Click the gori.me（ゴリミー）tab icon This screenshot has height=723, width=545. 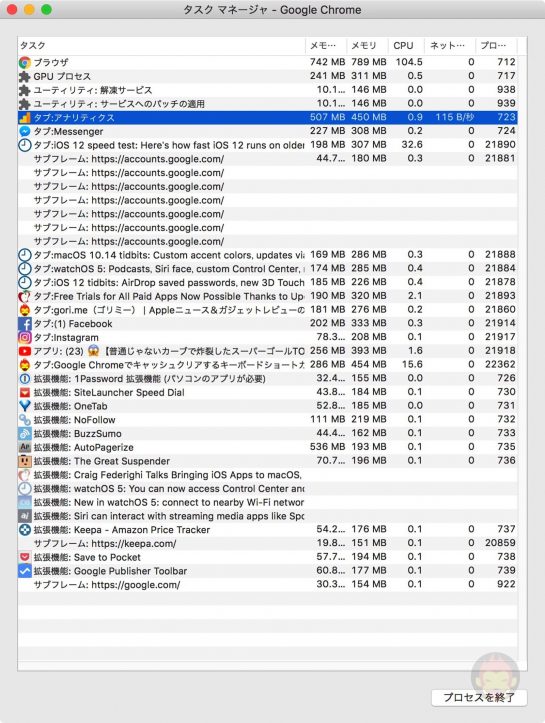point(25,310)
